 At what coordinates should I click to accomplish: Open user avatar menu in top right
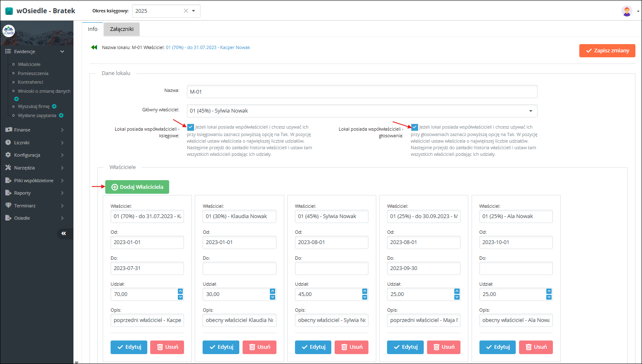[x=627, y=11]
